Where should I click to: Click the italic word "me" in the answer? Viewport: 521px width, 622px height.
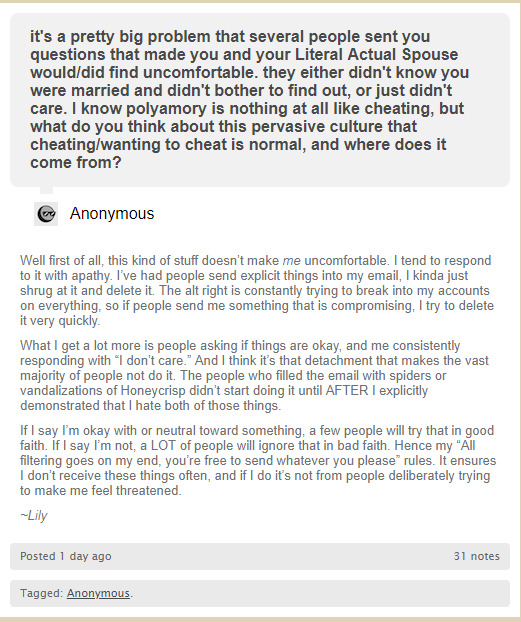[291, 261]
